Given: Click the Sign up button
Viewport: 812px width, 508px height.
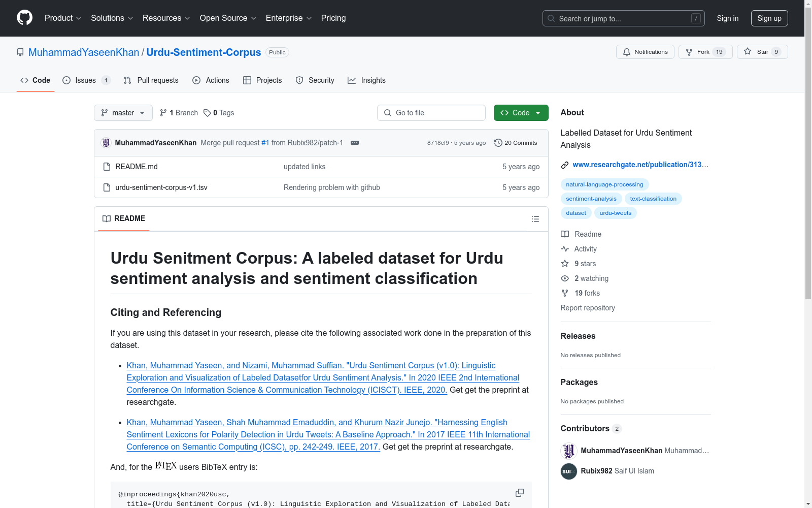Looking at the screenshot, I should [769, 18].
